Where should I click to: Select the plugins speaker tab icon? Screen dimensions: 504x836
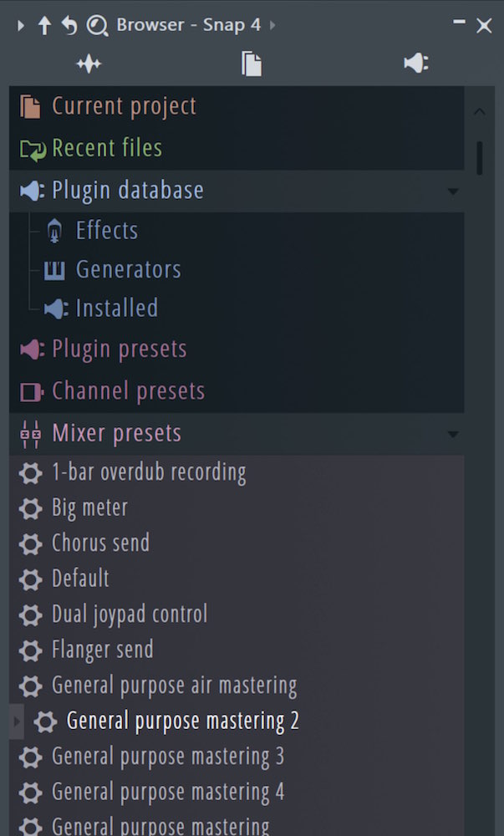click(x=416, y=63)
